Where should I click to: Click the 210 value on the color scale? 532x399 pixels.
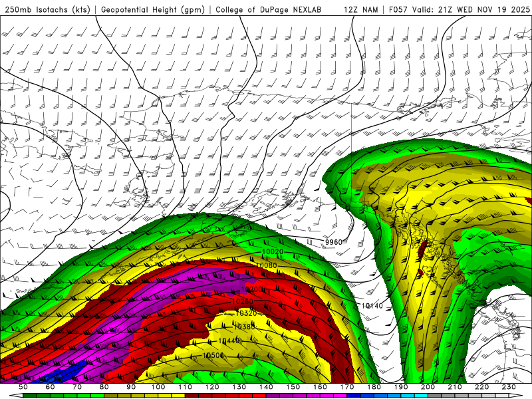455,387
